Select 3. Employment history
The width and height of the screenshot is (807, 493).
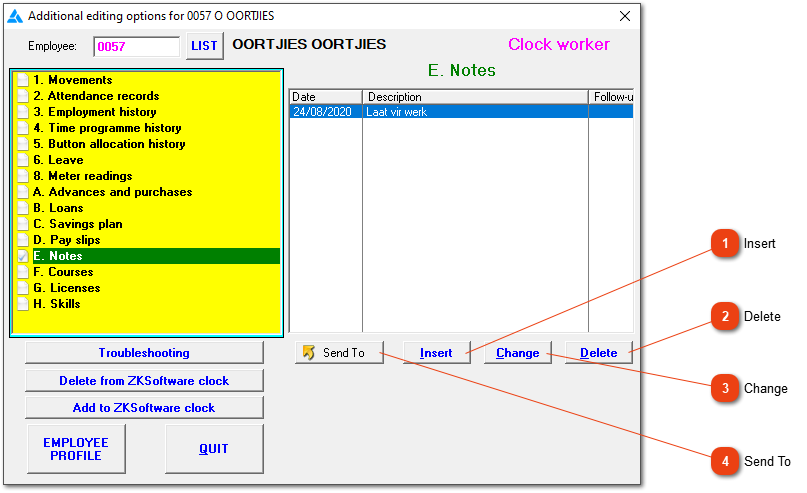(x=95, y=112)
